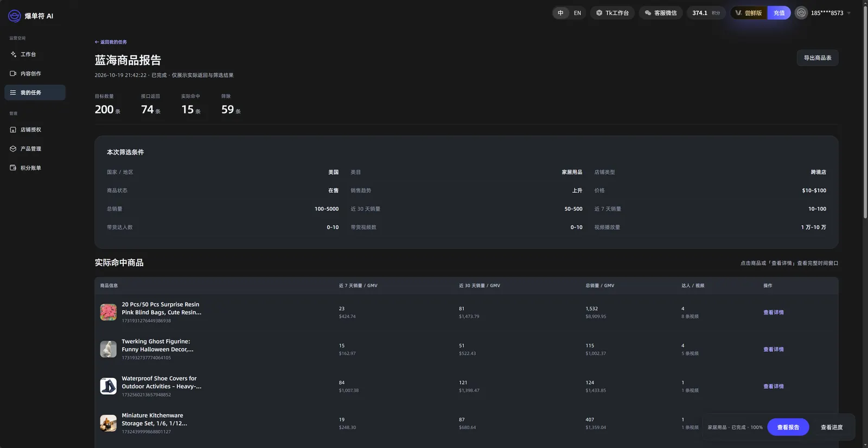The width and height of the screenshot is (868, 448).
Task: Open 店铺授权 in the sidebar
Action: [35, 130]
